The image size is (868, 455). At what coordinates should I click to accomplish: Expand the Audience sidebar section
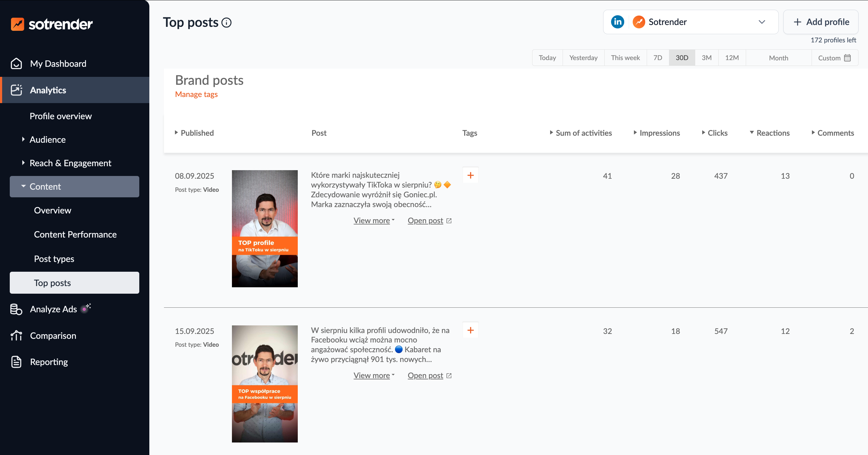48,140
